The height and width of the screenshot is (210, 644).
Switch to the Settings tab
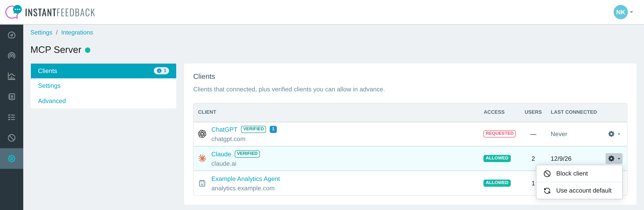point(104,86)
